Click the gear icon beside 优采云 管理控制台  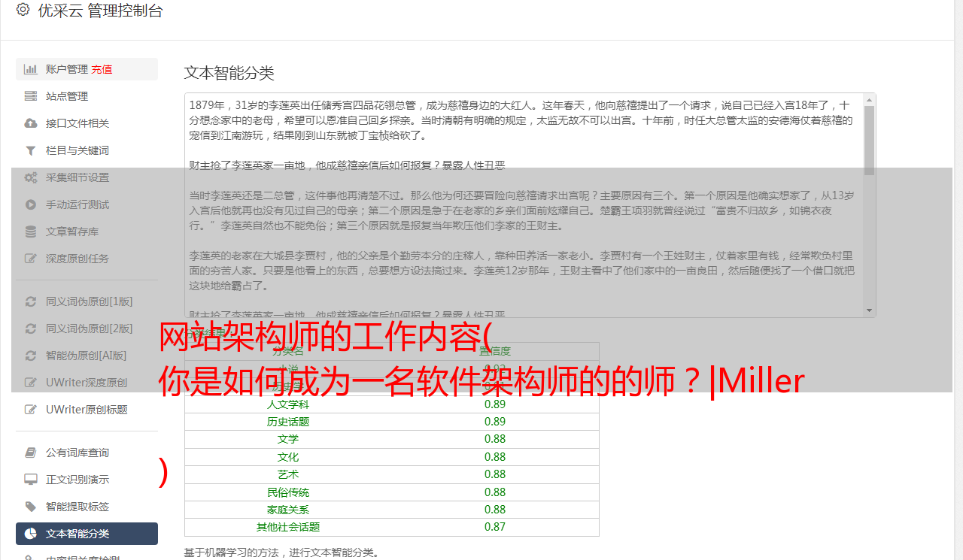pos(23,10)
